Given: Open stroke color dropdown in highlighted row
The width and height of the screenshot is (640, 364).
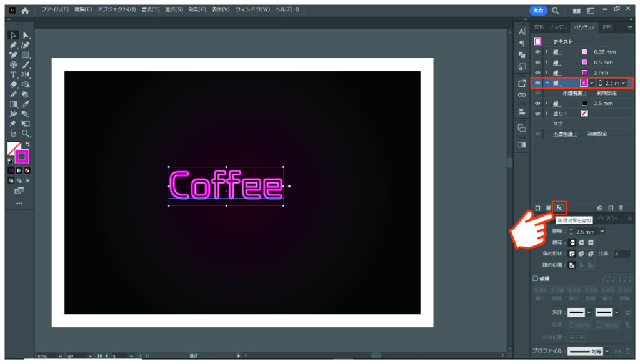Looking at the screenshot, I should [592, 83].
